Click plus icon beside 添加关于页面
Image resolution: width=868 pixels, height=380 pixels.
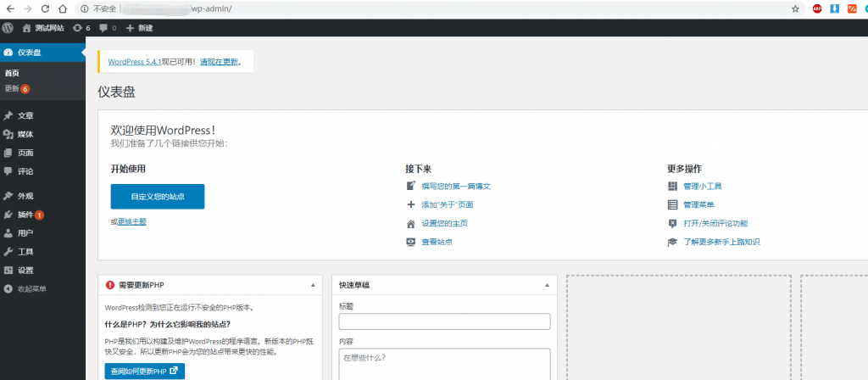point(411,205)
